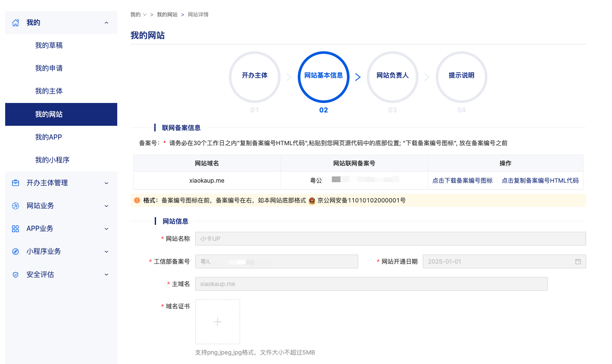Open 我的主体 in sidebar
The image size is (612, 364).
(x=61, y=91)
